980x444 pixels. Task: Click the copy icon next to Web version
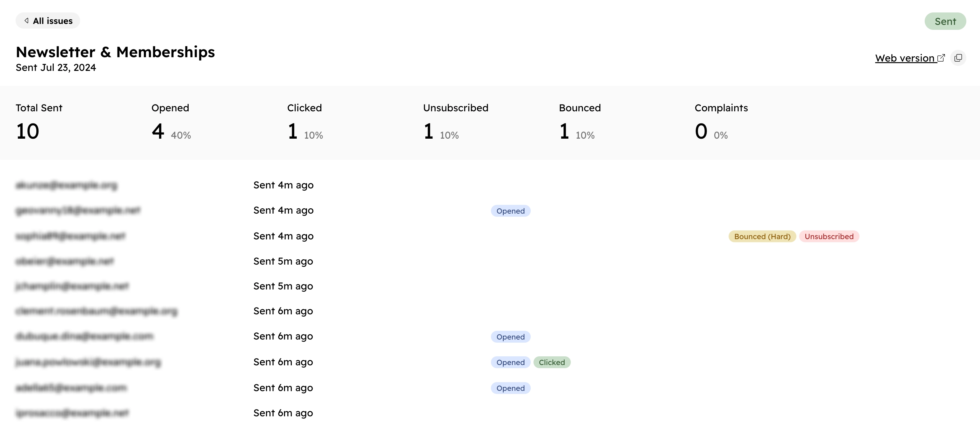959,58
